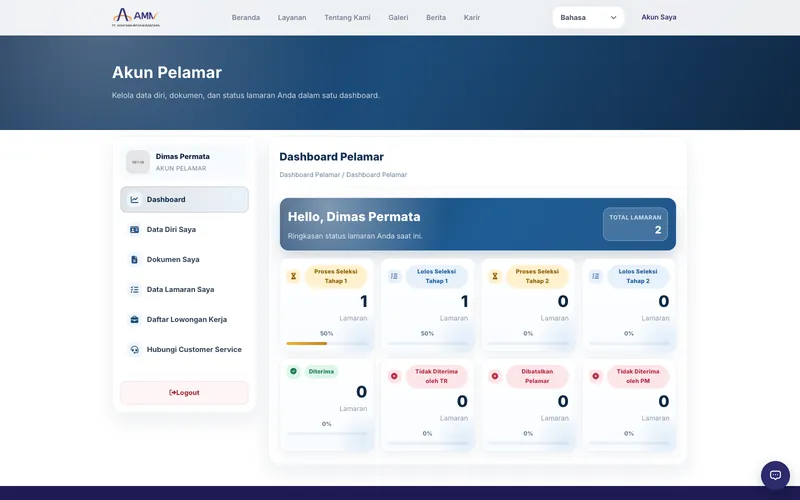Screen dimensions: 800x500
Task: Click the checklist icon on Lolos Seleksi Tahap 2 card
Action: 595,276
